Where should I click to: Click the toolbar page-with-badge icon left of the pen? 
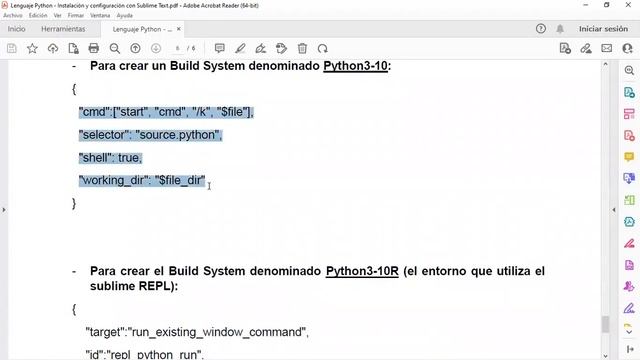[x=565, y=49]
